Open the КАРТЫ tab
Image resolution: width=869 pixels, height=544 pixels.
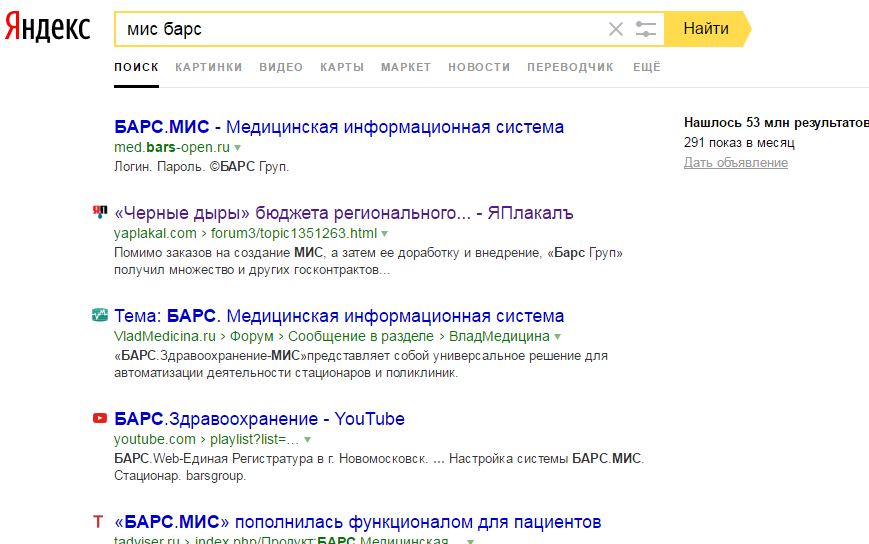point(342,67)
